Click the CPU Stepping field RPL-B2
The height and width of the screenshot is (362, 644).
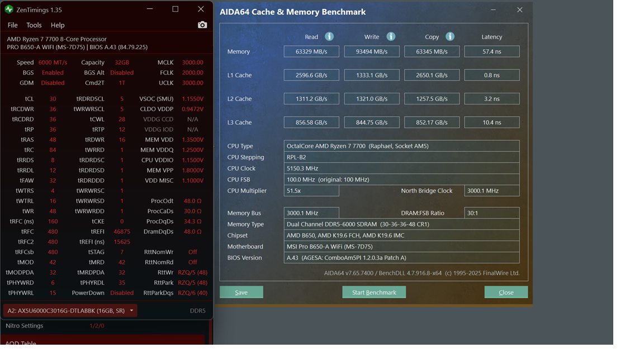point(401,157)
